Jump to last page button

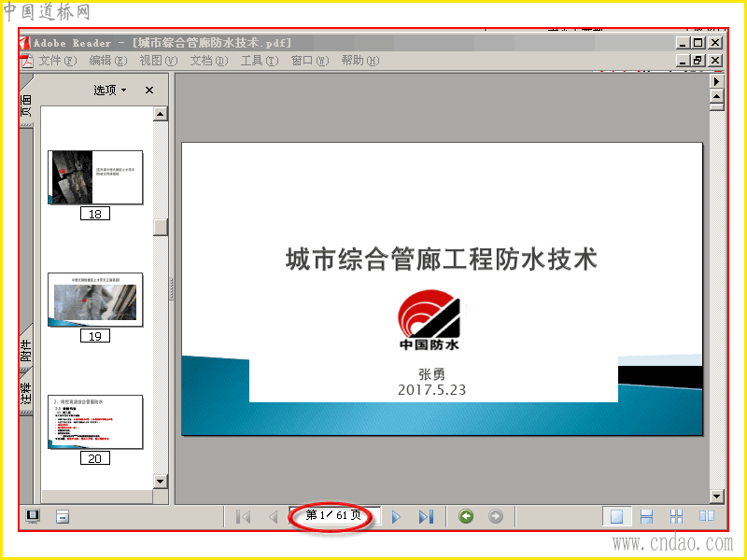point(427,517)
